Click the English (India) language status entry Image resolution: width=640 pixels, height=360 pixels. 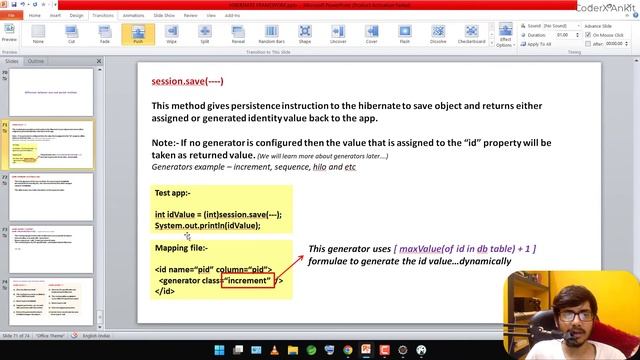coord(96,336)
